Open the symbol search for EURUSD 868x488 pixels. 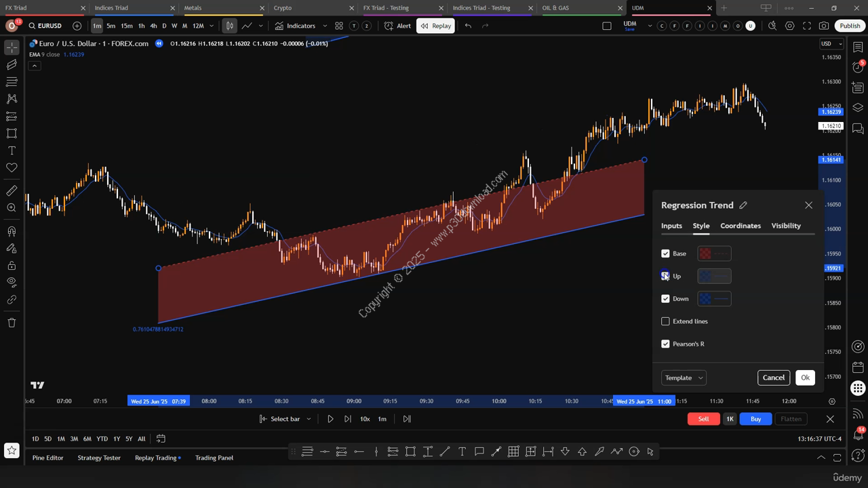click(45, 26)
